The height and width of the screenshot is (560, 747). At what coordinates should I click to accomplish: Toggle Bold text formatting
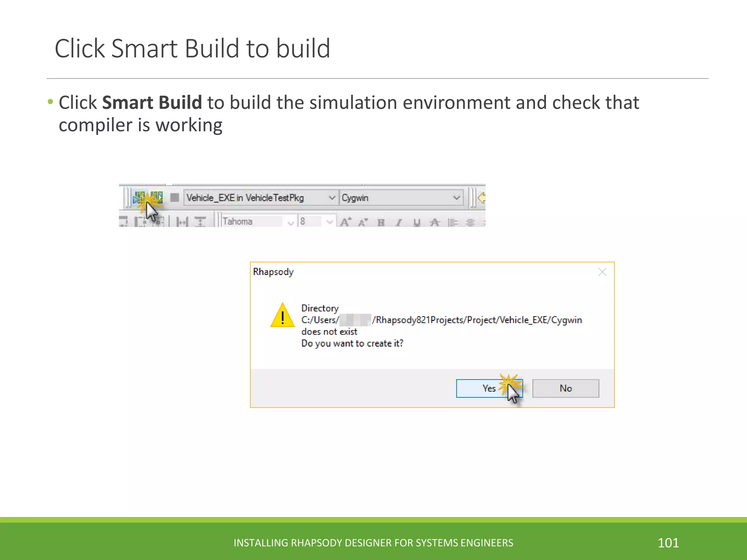[x=381, y=222]
